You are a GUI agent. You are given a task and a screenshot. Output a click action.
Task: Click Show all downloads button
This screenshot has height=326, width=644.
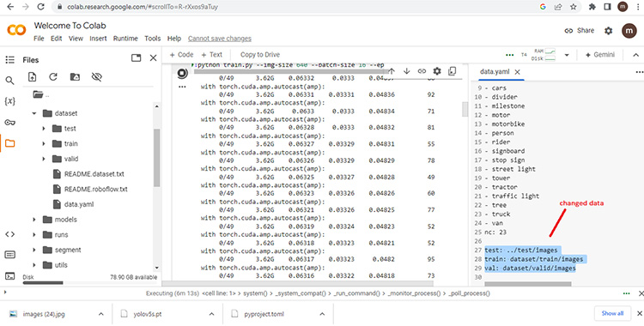tap(612, 313)
